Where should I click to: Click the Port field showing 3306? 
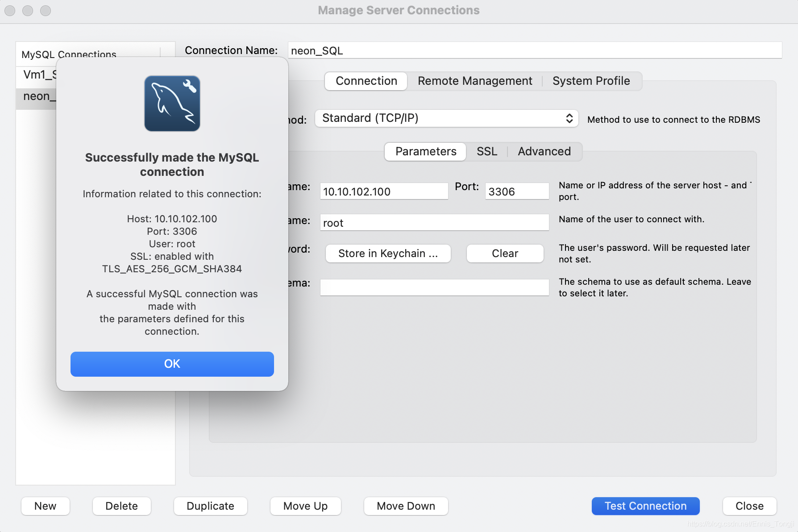point(517,191)
